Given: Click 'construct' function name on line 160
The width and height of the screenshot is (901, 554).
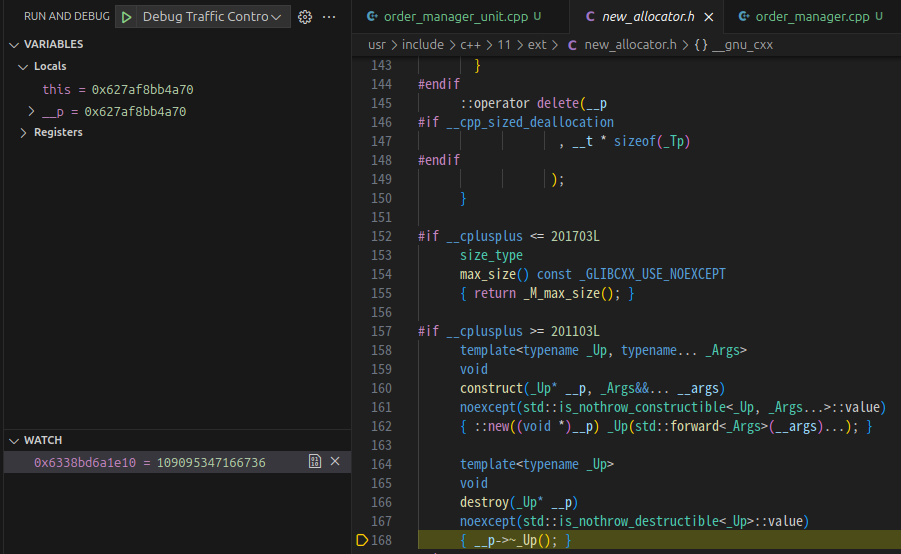Looking at the screenshot, I should (491, 388).
